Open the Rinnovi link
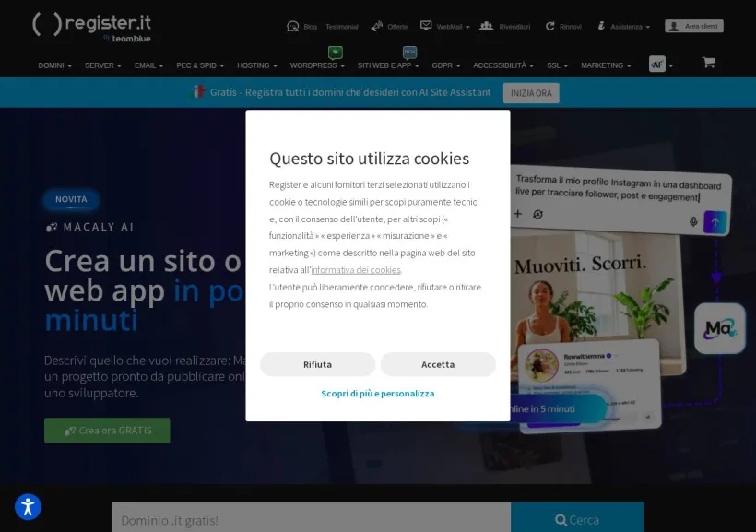756x532 pixels. (571, 27)
